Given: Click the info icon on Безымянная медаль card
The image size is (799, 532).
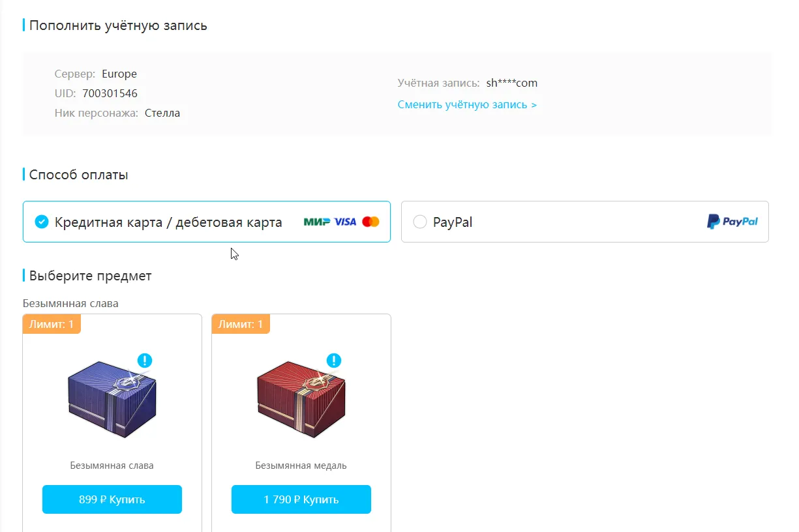Looking at the screenshot, I should point(334,361).
